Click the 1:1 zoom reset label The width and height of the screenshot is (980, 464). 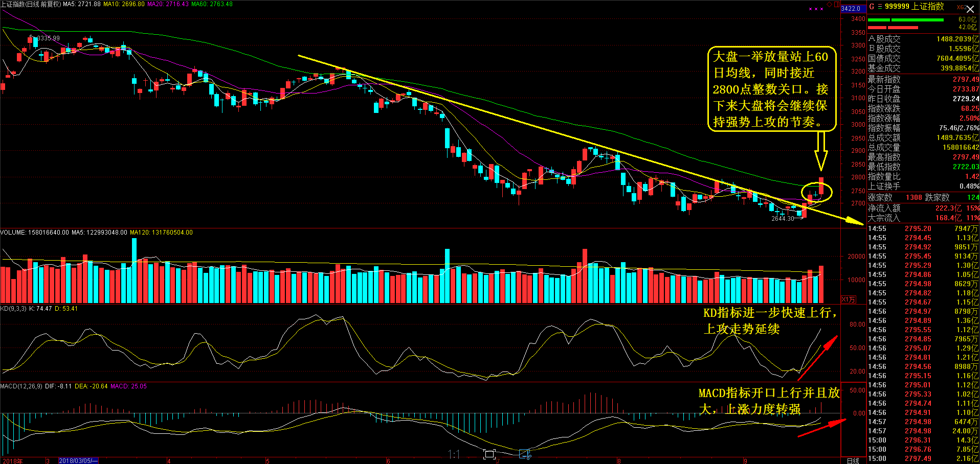click(x=454, y=454)
